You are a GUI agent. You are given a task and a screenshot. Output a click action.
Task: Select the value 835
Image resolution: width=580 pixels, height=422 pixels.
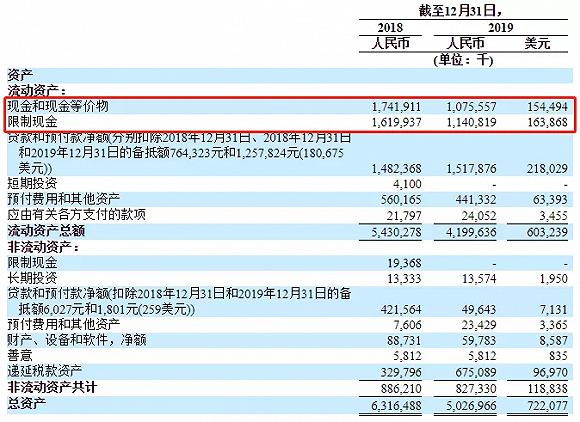[558, 356]
